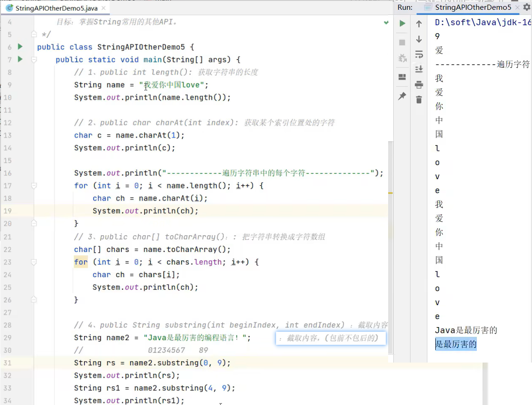Collapse the for loop fold on line 23
This screenshot has height=405, width=532.
(34, 262)
